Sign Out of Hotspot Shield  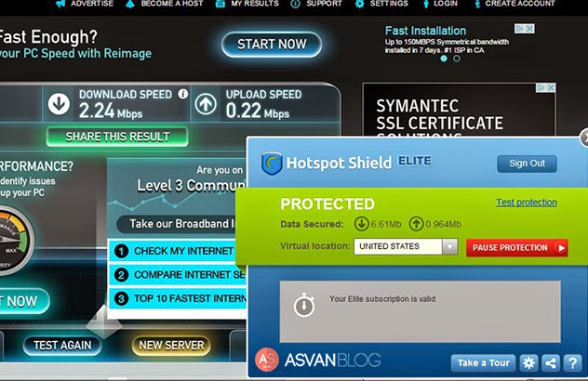coord(527,164)
